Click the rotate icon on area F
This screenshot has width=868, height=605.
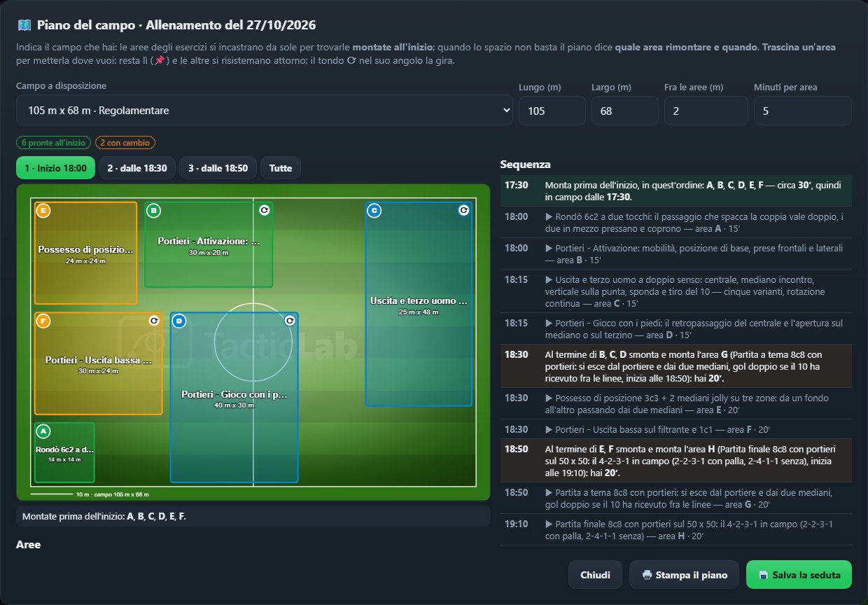click(x=154, y=321)
